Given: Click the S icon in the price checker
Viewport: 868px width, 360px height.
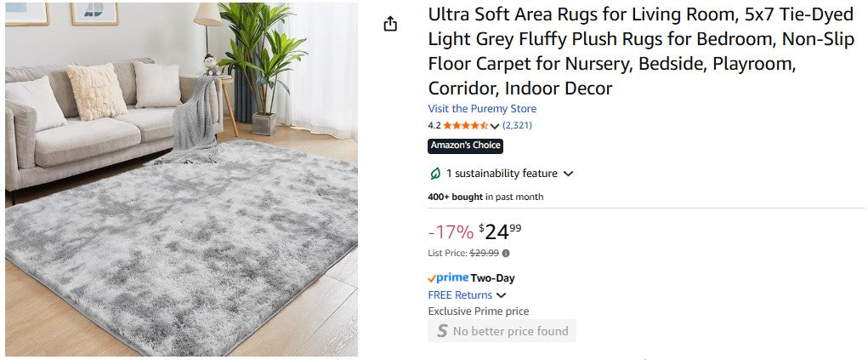Looking at the screenshot, I should (441, 331).
